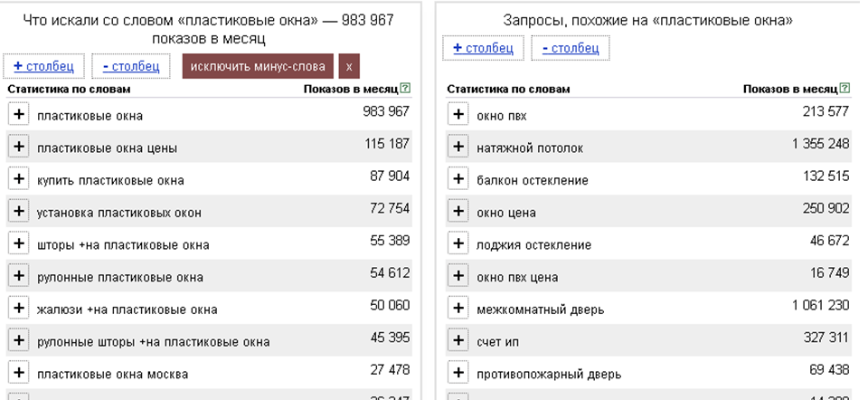Add 'счет ип' via plus button
The image size is (868, 400).
pos(458,339)
